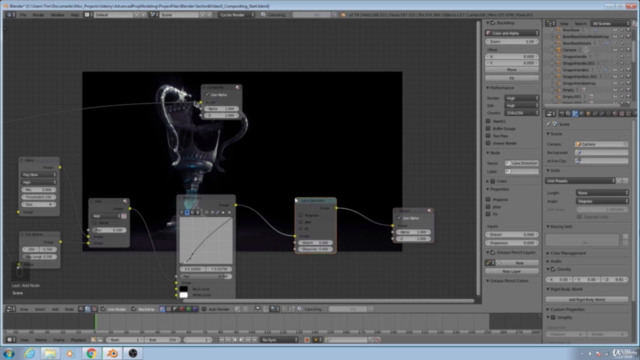Click the Google Chrome taskbar icon
640x360 pixels.
click(91, 353)
